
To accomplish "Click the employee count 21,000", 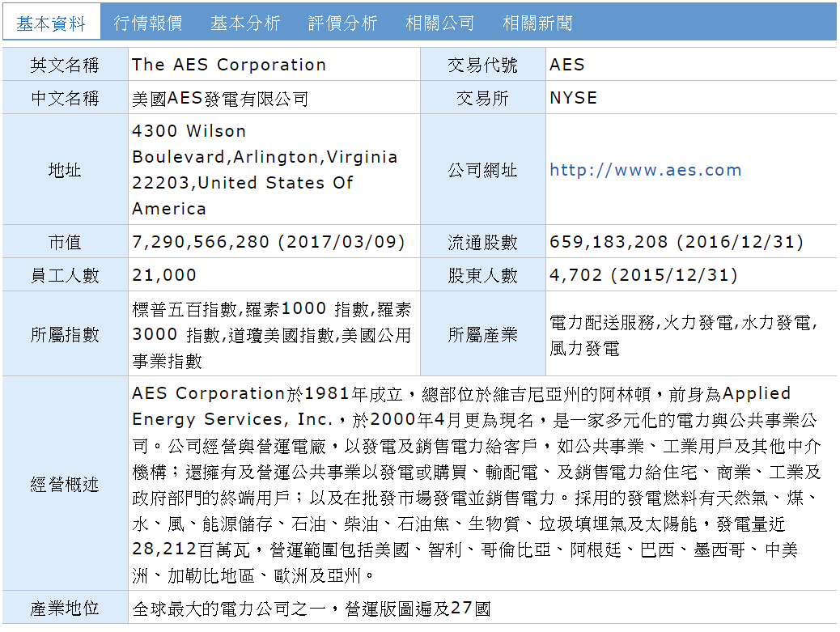I will pyautogui.click(x=164, y=275).
